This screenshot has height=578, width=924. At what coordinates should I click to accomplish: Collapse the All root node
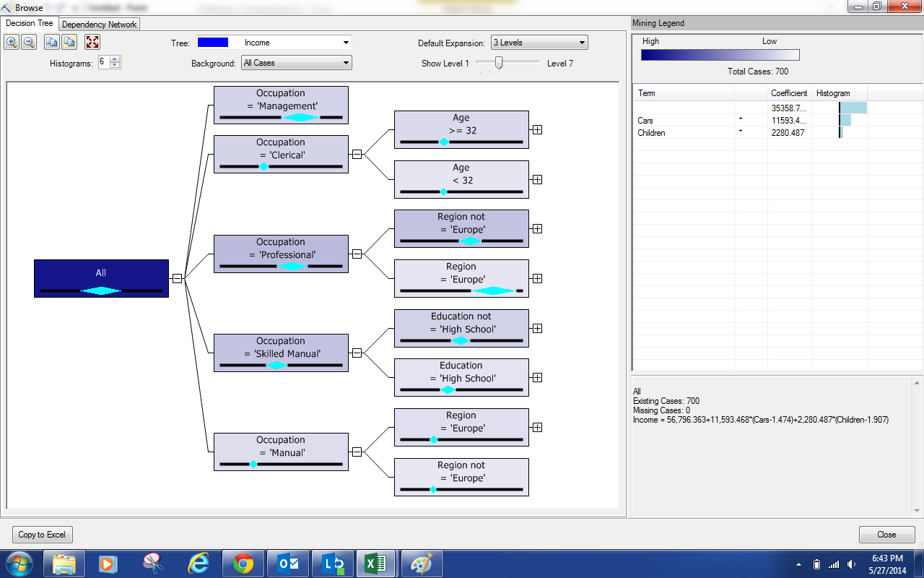[x=177, y=278]
